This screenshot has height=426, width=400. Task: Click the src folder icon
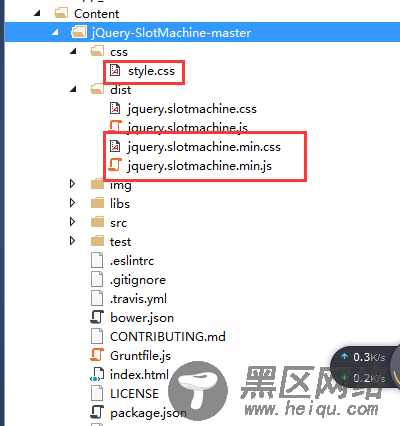click(x=97, y=222)
